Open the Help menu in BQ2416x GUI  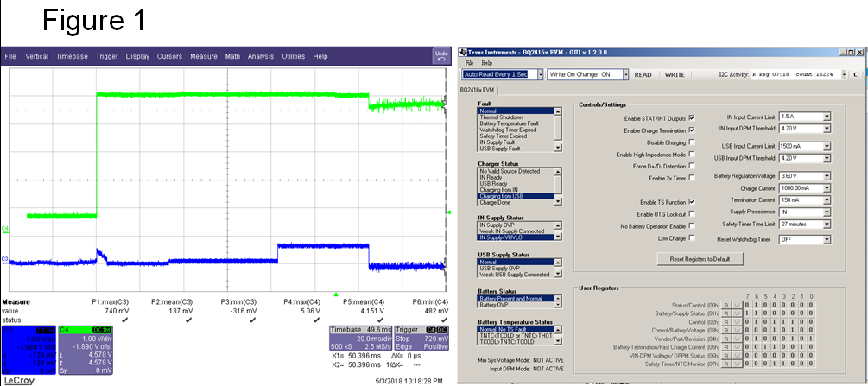point(486,63)
